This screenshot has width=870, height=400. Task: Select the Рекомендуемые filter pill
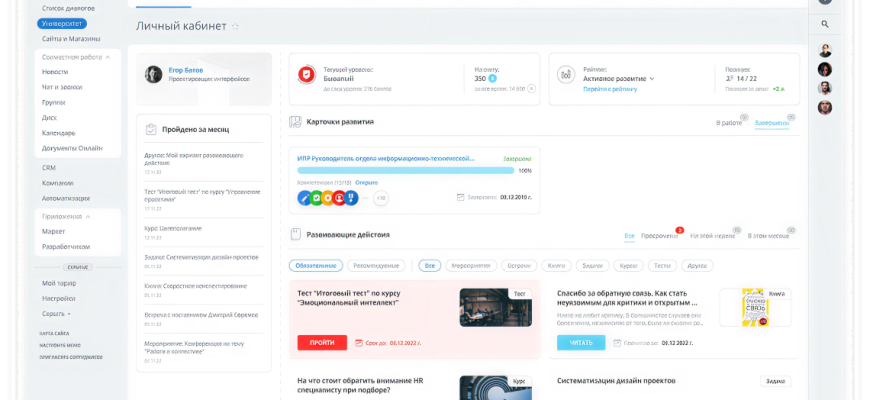[x=379, y=266]
